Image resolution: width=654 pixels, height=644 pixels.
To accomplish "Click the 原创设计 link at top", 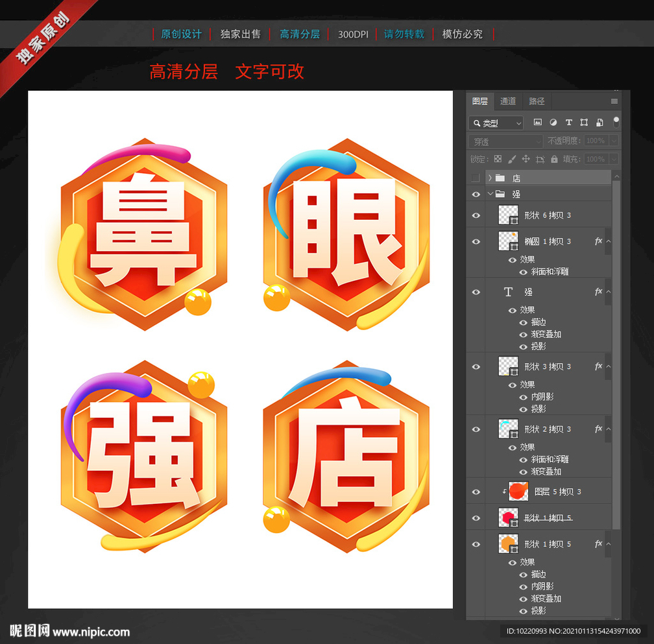I will click(180, 34).
